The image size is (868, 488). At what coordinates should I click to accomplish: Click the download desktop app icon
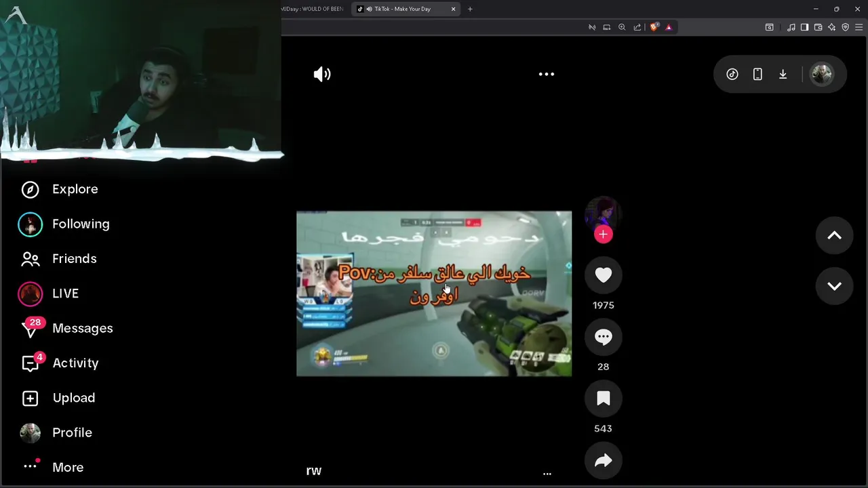783,75
